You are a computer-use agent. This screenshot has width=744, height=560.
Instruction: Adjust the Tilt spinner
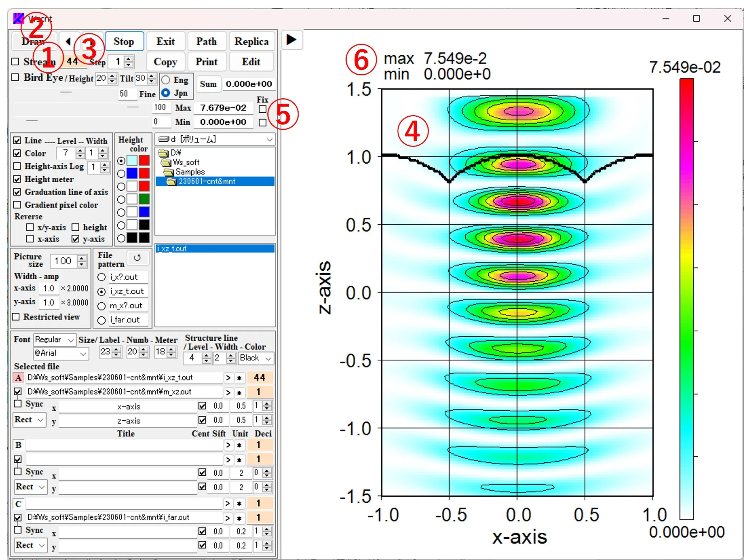click(x=152, y=78)
